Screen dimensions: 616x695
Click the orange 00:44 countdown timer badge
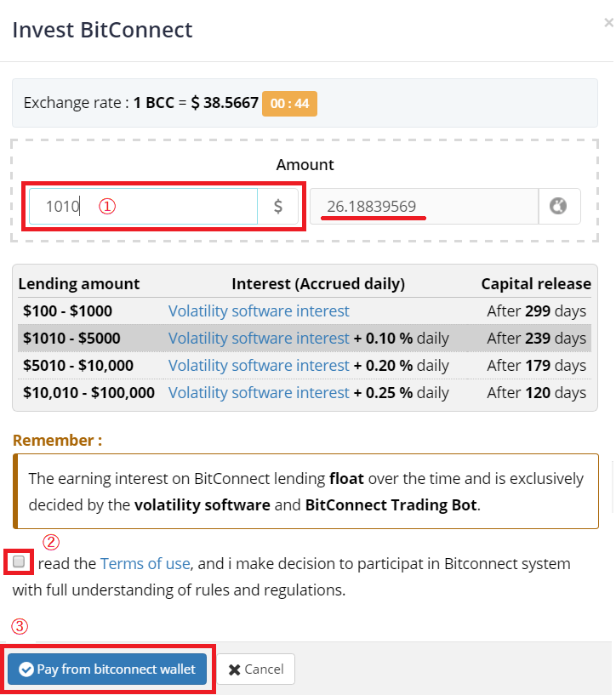pos(289,104)
